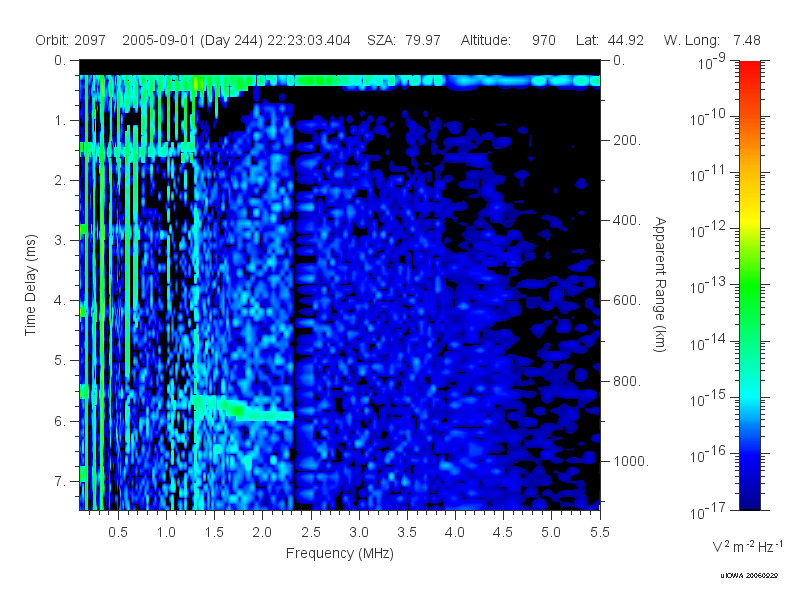Click the 10^-9 color scale label
The image size is (800, 600).
pos(712,61)
